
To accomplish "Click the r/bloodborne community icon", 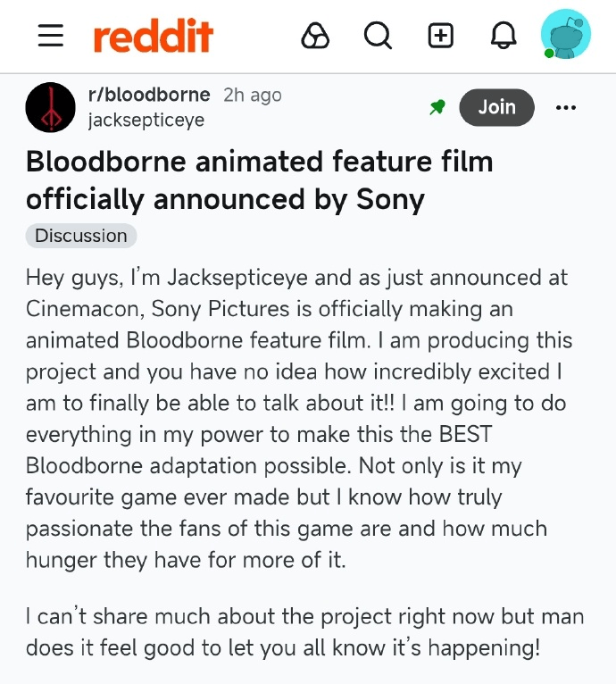I will 51,107.
